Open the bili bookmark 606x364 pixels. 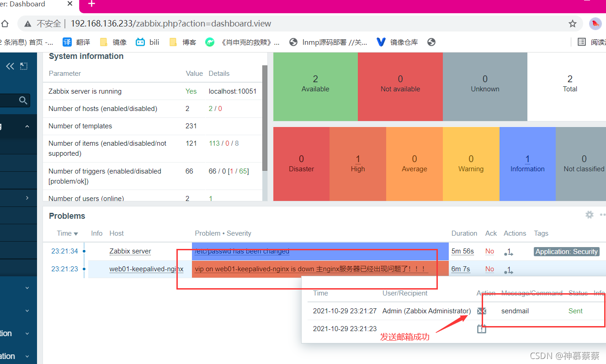[x=148, y=42]
